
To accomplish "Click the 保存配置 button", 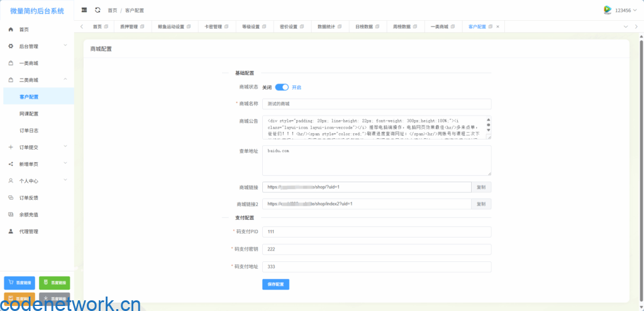I will (275, 284).
